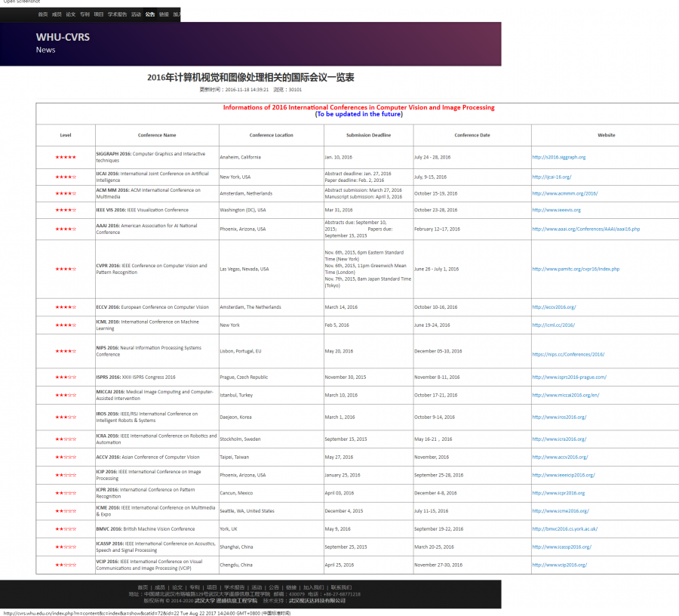Viewport: 679px width, 616px height.
Task: Open the www.icpr2016.org link
Action: 558,493
